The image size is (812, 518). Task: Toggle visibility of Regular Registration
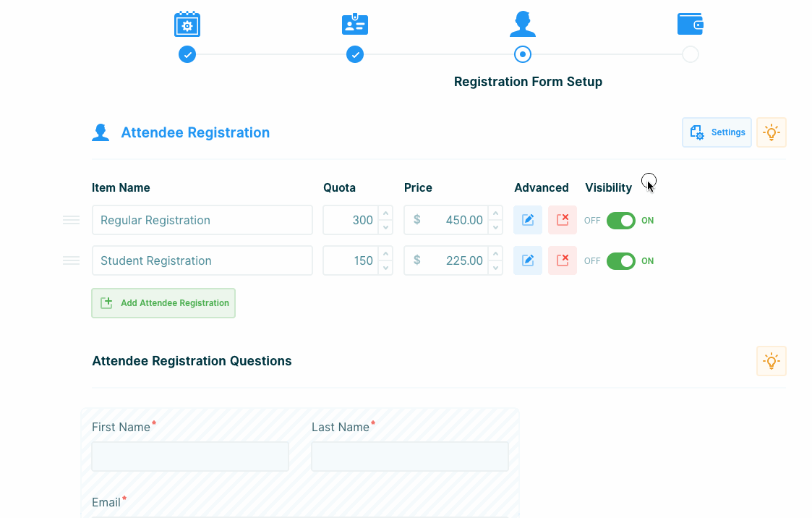coord(620,221)
